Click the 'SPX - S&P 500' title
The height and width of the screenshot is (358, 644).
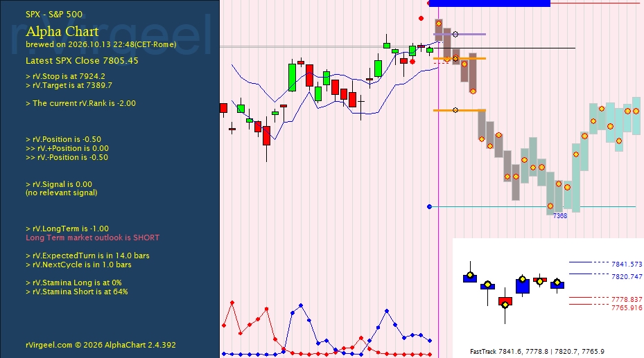pos(54,15)
